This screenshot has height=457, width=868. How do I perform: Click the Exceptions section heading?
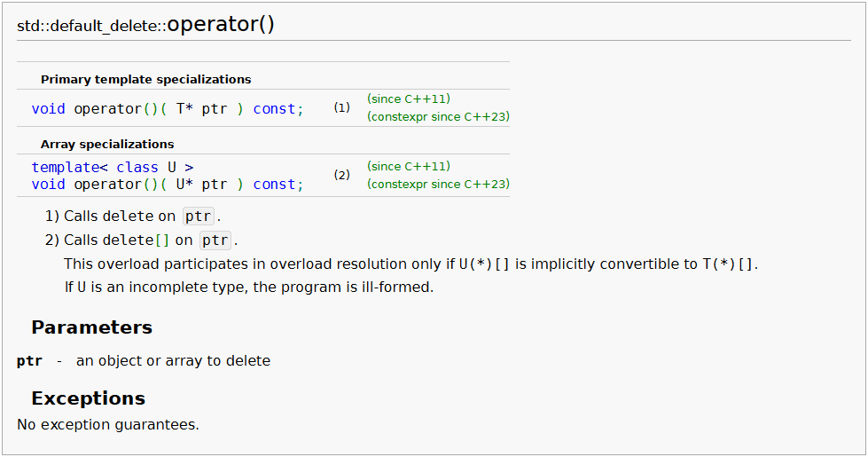89,398
